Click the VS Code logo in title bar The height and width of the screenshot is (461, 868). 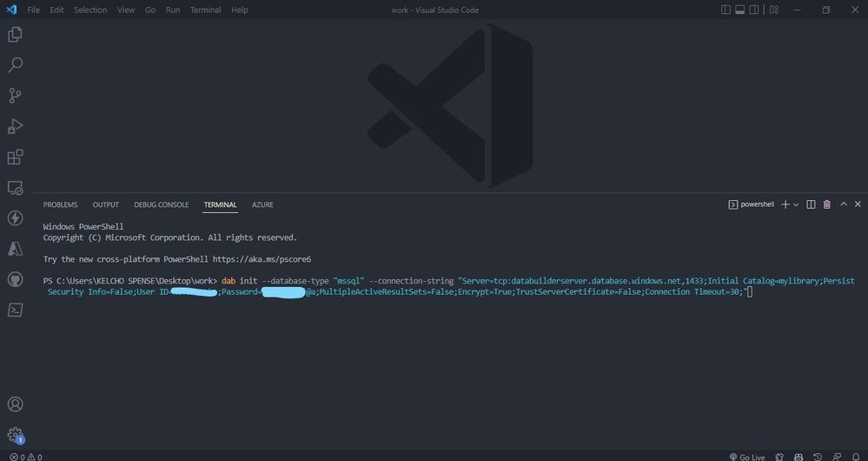(11, 10)
